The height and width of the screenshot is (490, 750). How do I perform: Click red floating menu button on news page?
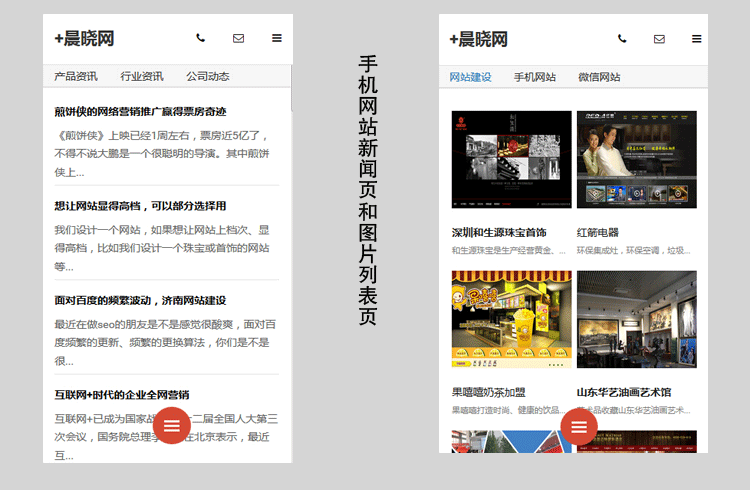(x=172, y=425)
